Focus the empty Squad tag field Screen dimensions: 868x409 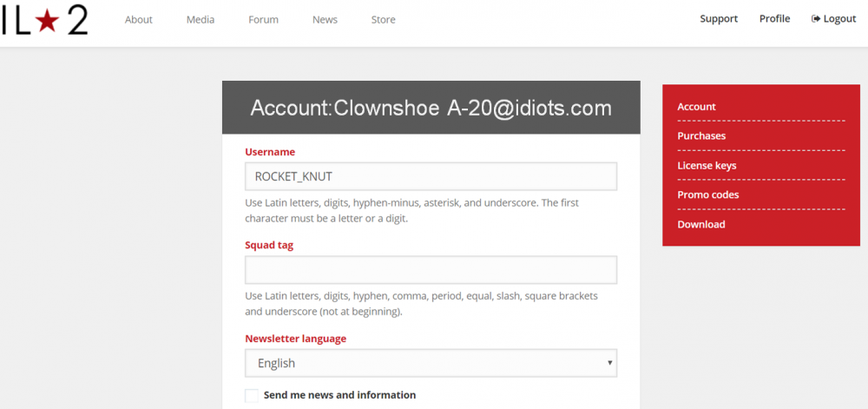[431, 270]
